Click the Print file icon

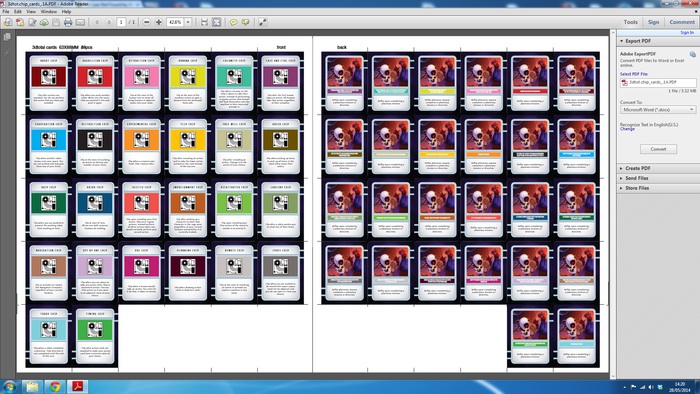[x=68, y=22]
